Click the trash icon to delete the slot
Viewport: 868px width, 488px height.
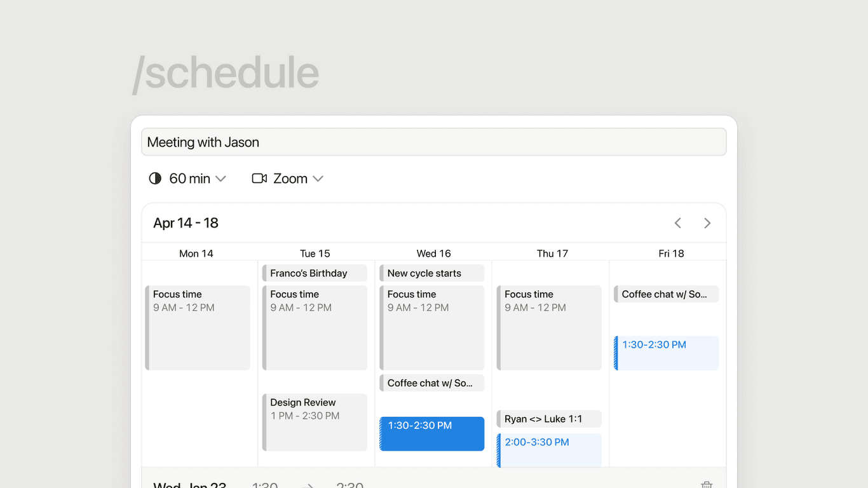click(x=707, y=484)
